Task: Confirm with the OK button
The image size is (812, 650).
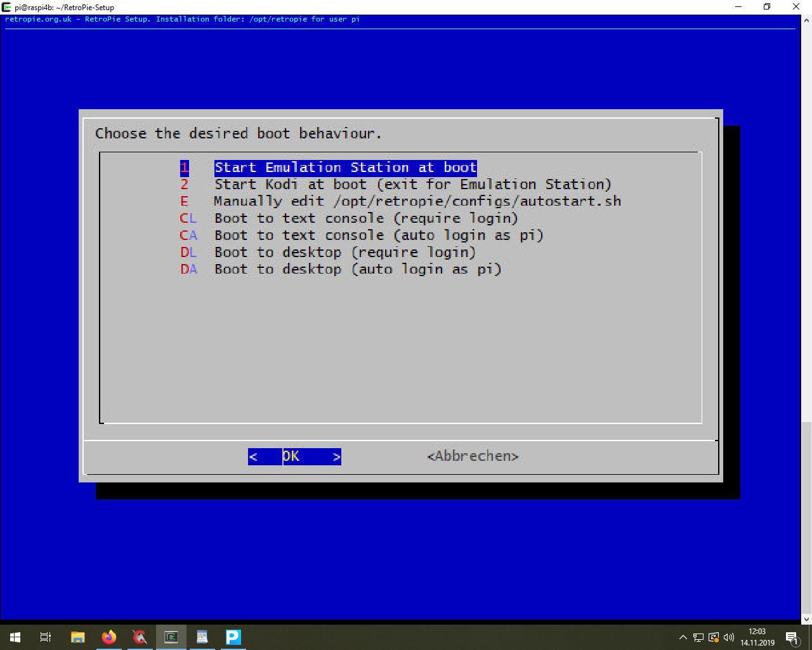Action: tap(294, 456)
